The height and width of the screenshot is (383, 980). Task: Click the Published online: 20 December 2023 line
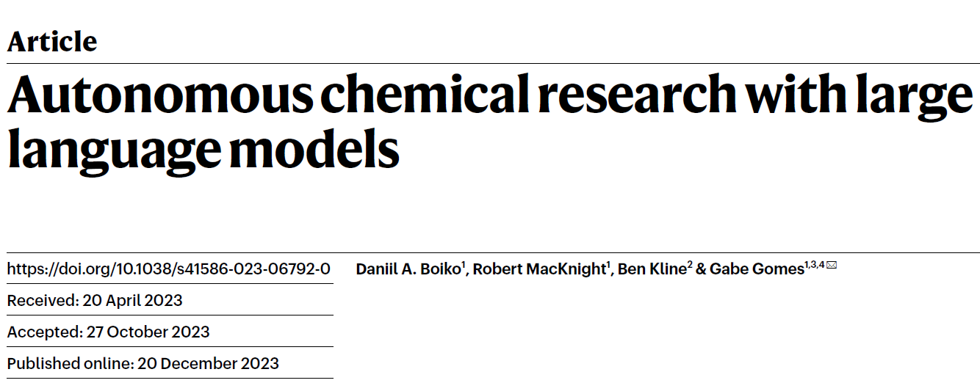click(143, 363)
